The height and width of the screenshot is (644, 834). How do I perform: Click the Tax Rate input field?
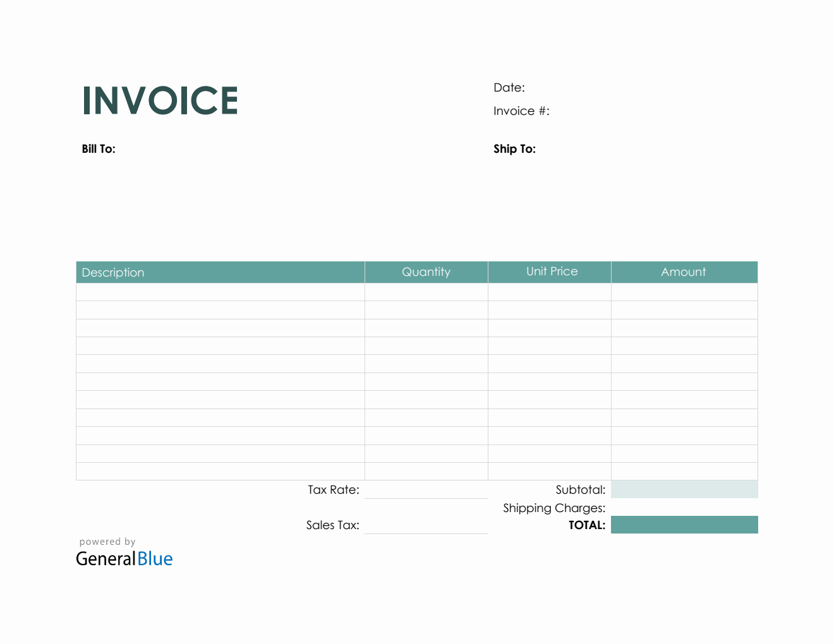click(426, 490)
